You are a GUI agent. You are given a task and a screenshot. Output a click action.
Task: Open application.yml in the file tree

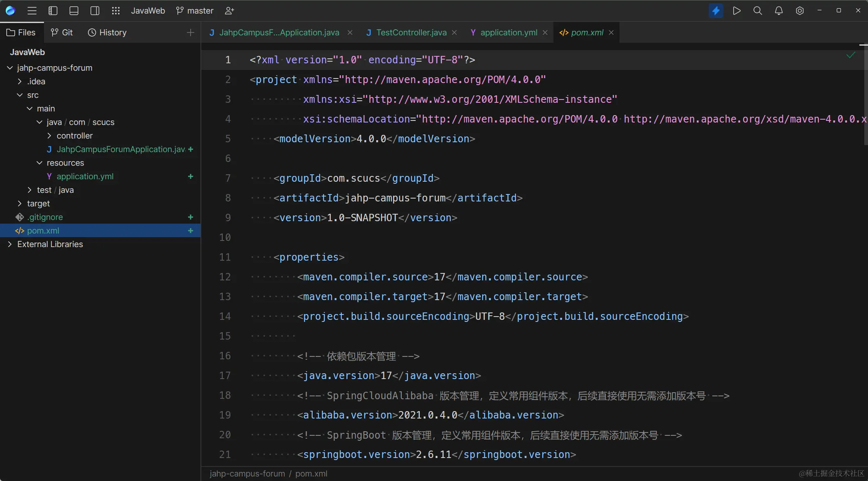pyautogui.click(x=85, y=176)
